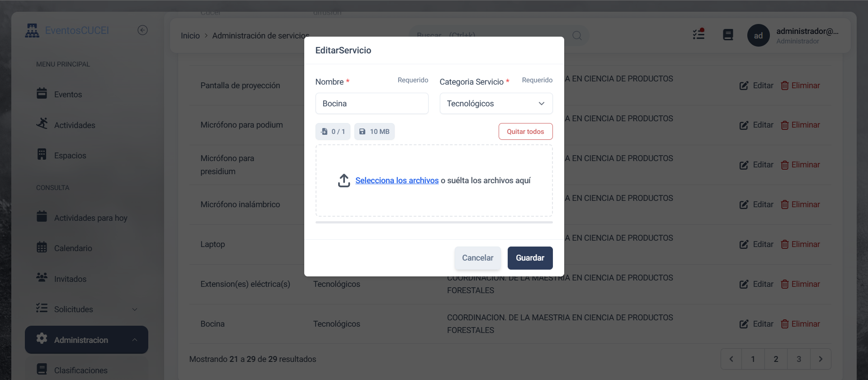Image resolution: width=868 pixels, height=380 pixels.
Task: Click the documentation book icon in the header
Action: click(728, 34)
